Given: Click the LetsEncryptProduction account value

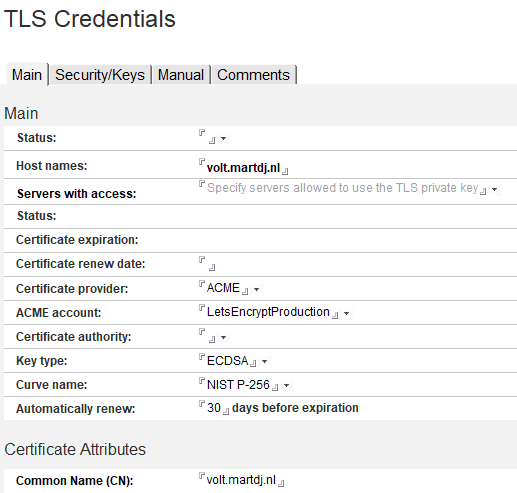Looking at the screenshot, I should coord(268,312).
